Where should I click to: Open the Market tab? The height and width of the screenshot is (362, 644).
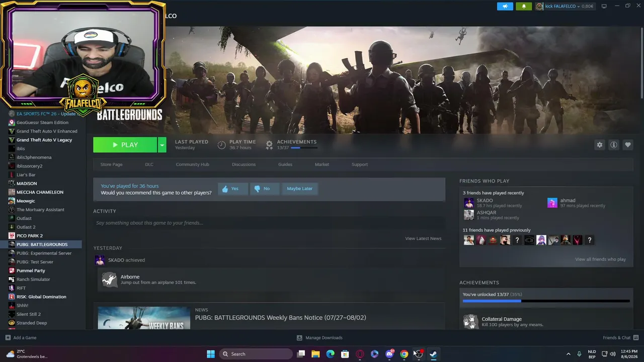322,164
